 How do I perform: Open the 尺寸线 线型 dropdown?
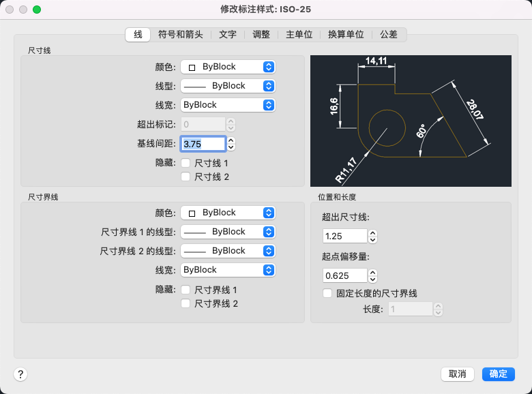pos(228,86)
